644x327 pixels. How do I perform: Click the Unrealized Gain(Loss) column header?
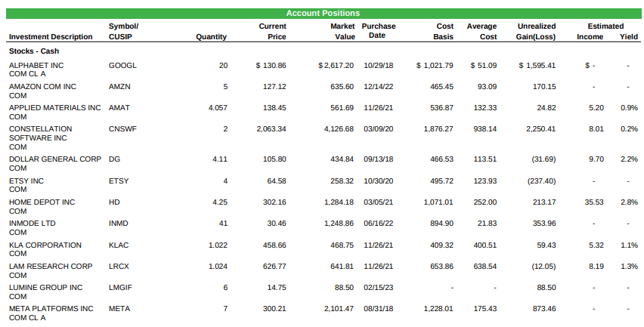(x=536, y=31)
